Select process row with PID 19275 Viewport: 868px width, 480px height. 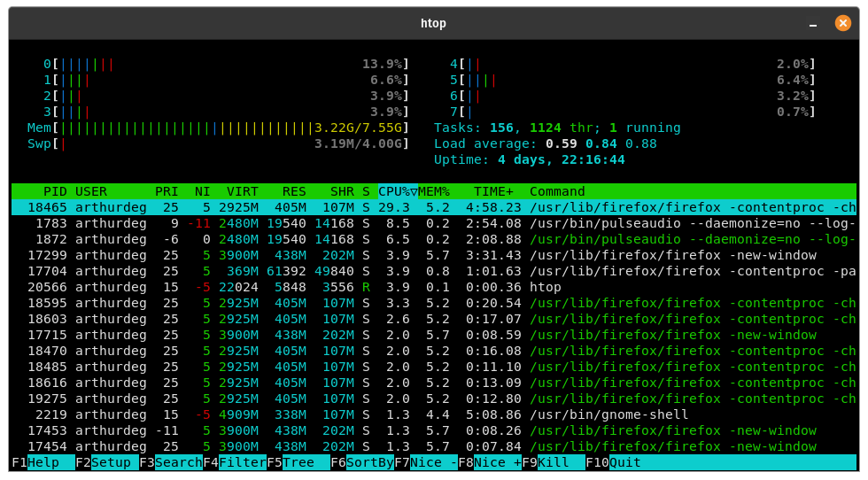pos(434,399)
